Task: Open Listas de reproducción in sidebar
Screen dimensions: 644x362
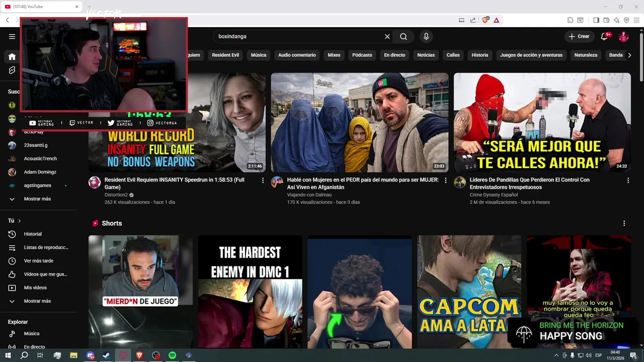Action: tap(38, 247)
